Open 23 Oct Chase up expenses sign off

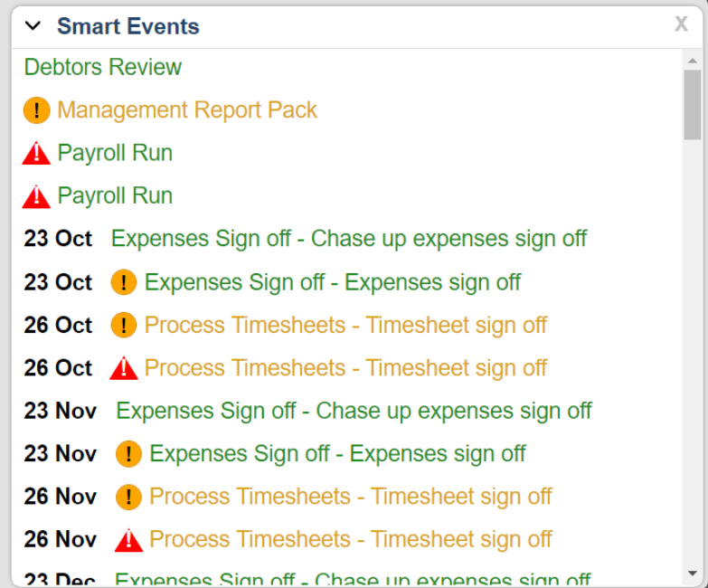(349, 239)
